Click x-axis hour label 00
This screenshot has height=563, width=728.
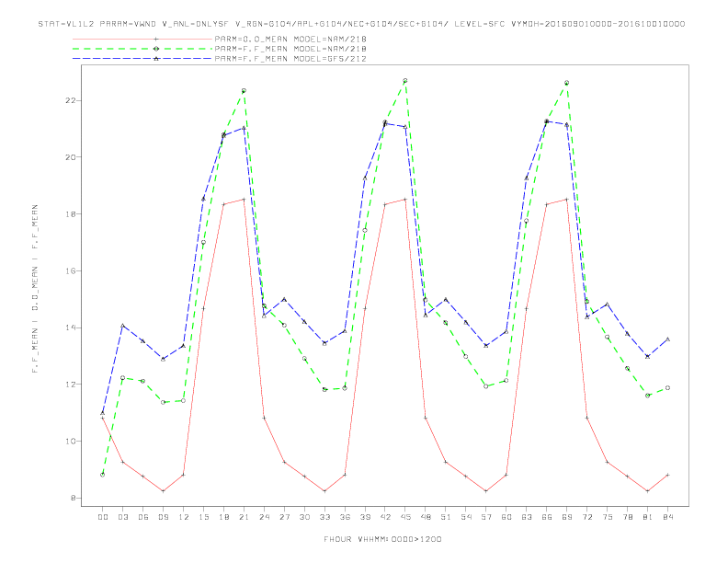[103, 517]
